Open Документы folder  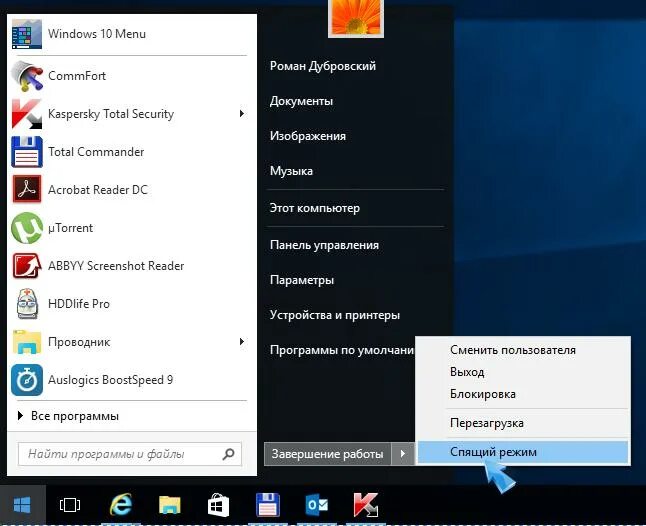click(x=301, y=101)
